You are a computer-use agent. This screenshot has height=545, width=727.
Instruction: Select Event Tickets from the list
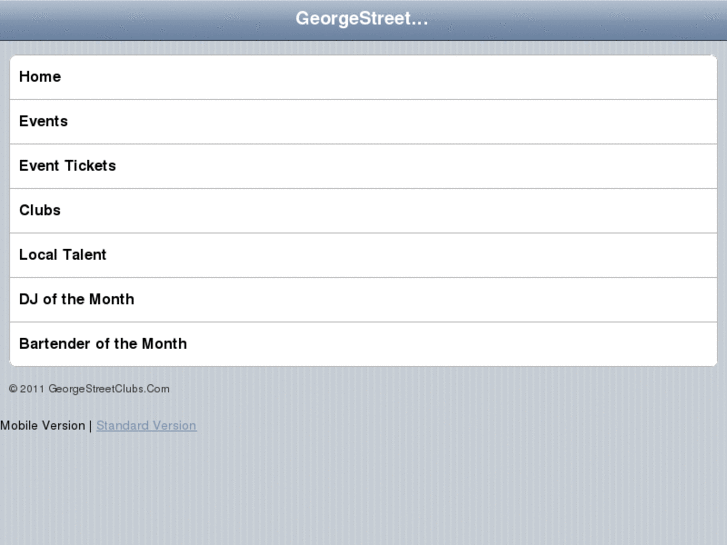[x=68, y=166]
